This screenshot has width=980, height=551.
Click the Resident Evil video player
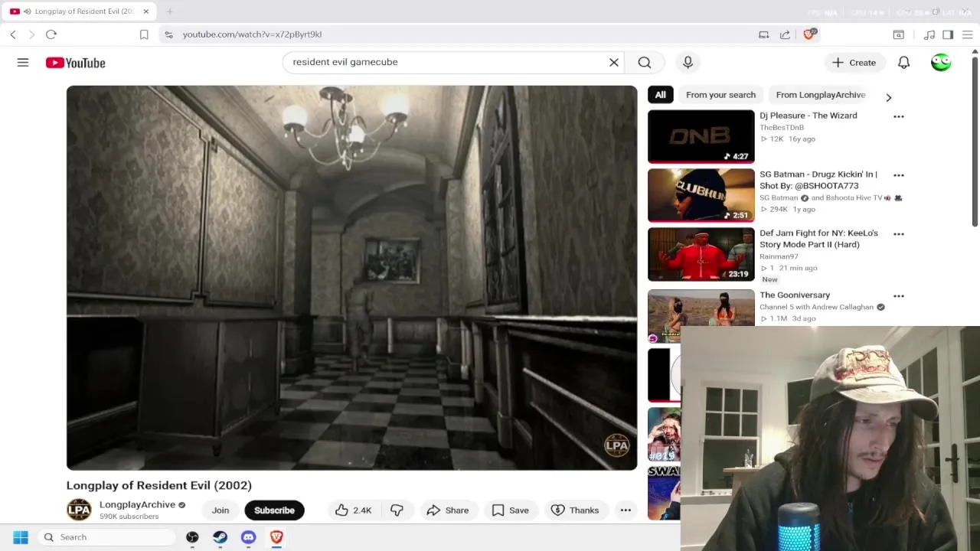pyautogui.click(x=351, y=278)
